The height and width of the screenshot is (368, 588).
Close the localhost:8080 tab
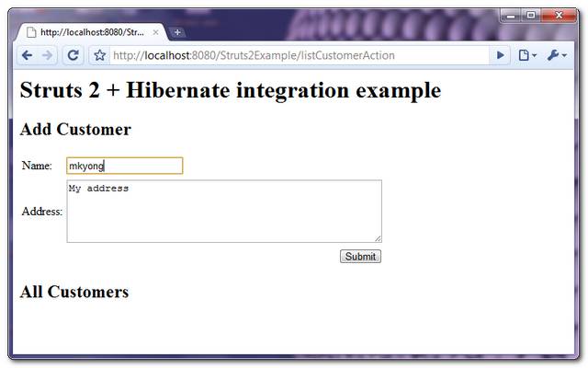[x=155, y=33]
